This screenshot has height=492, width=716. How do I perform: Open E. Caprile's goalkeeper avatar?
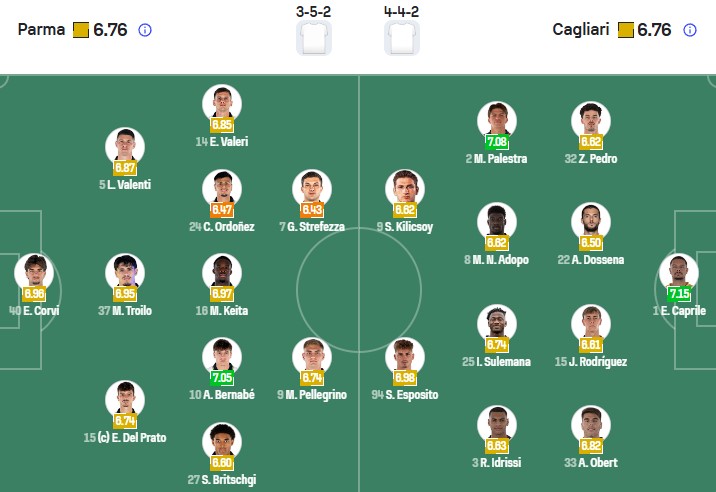pos(679,273)
